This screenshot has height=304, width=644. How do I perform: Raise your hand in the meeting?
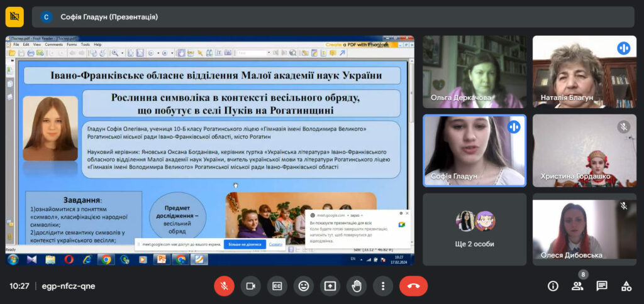[356, 286]
